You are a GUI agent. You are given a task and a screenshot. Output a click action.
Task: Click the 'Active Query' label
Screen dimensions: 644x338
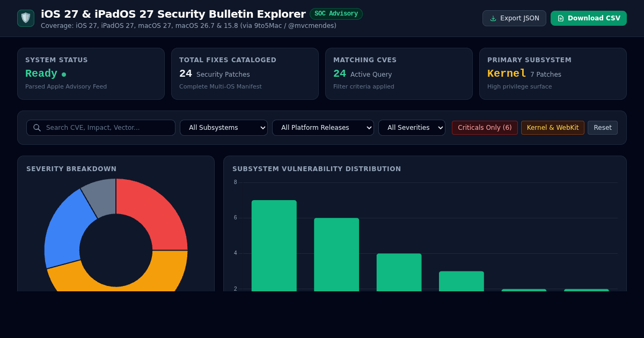tap(371, 75)
